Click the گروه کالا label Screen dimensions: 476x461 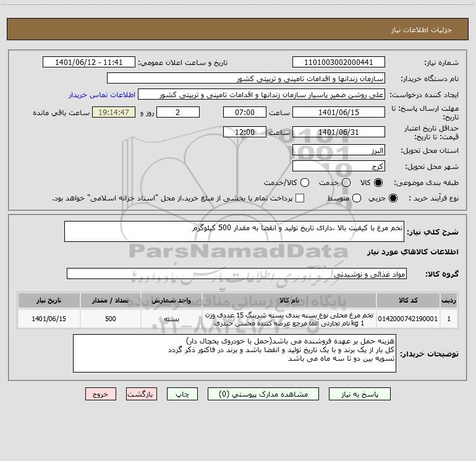click(442, 274)
